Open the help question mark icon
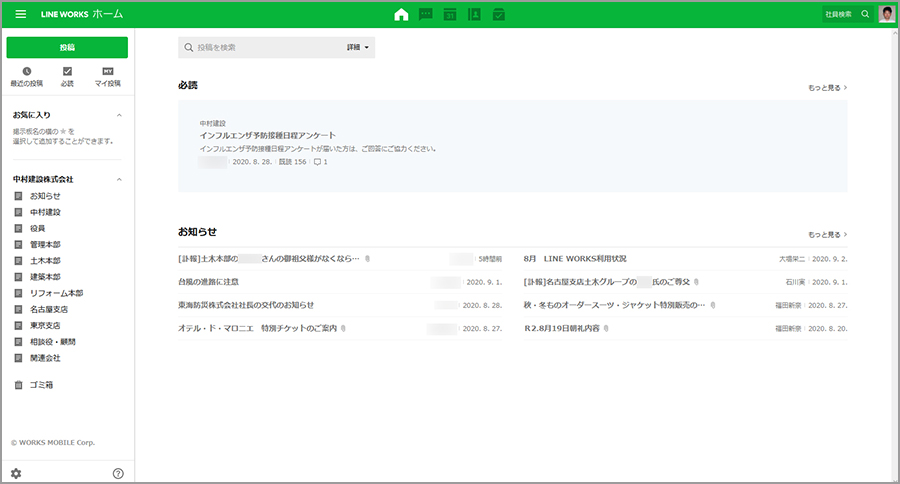900x484 pixels. pos(118,473)
